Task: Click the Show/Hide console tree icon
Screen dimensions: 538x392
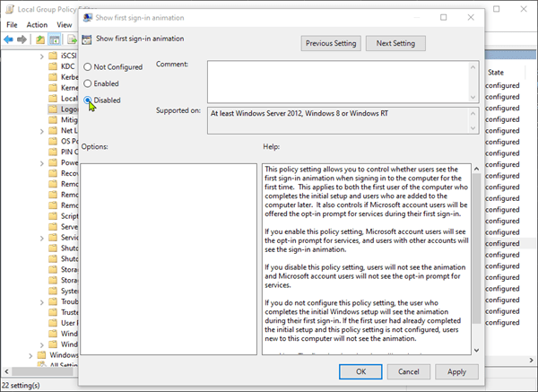Action: 56,39
